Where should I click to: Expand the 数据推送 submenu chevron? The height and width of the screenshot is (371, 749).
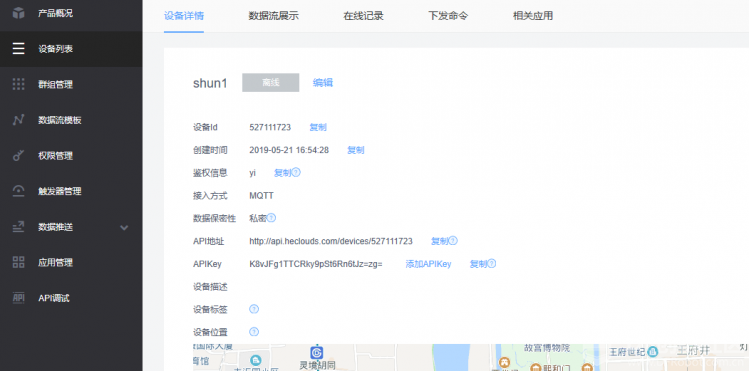tap(124, 227)
